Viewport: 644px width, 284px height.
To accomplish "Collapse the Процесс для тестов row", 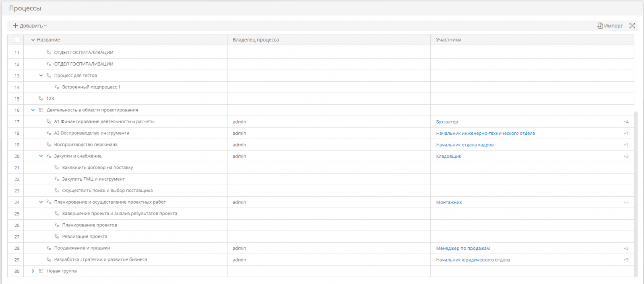I will 41,76.
